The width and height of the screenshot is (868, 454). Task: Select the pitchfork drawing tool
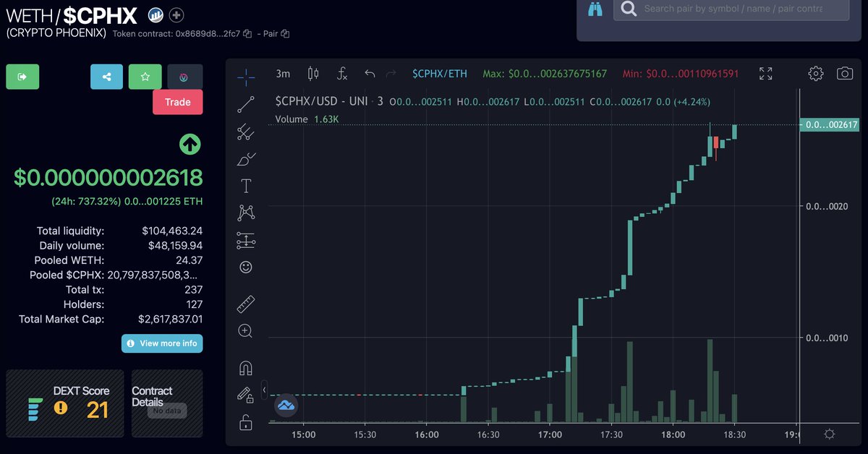(x=246, y=132)
